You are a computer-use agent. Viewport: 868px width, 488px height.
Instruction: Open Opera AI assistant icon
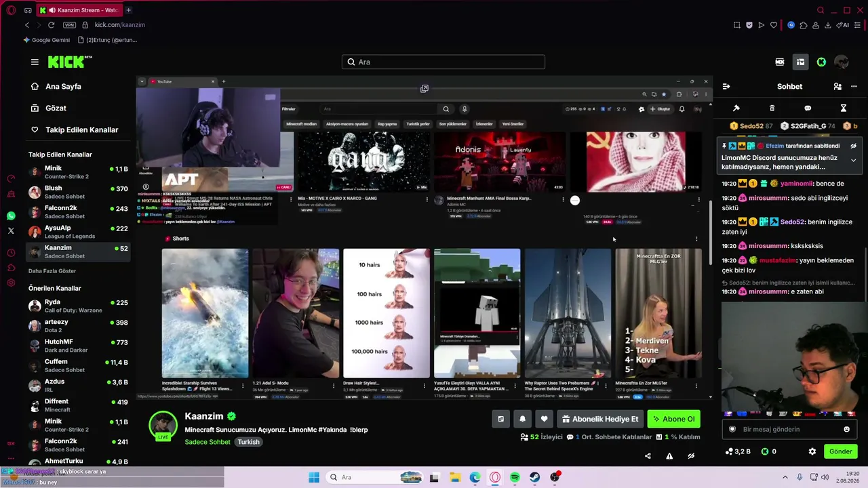[x=843, y=25]
